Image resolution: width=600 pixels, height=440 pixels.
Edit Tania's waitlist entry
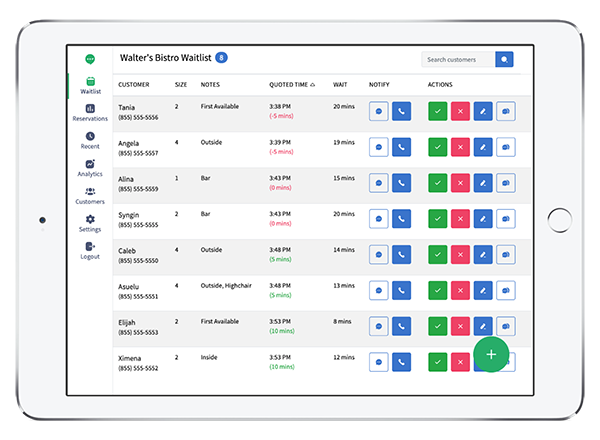point(483,111)
